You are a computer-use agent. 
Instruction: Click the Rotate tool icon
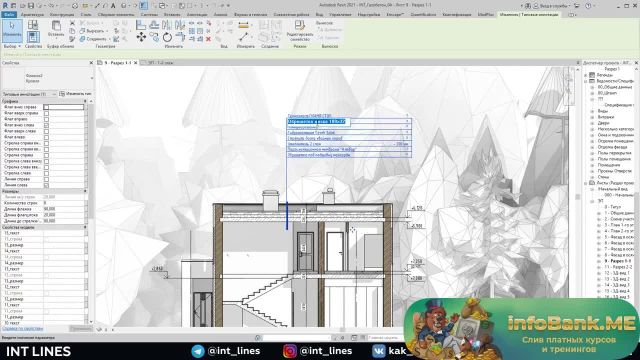pos(167,38)
